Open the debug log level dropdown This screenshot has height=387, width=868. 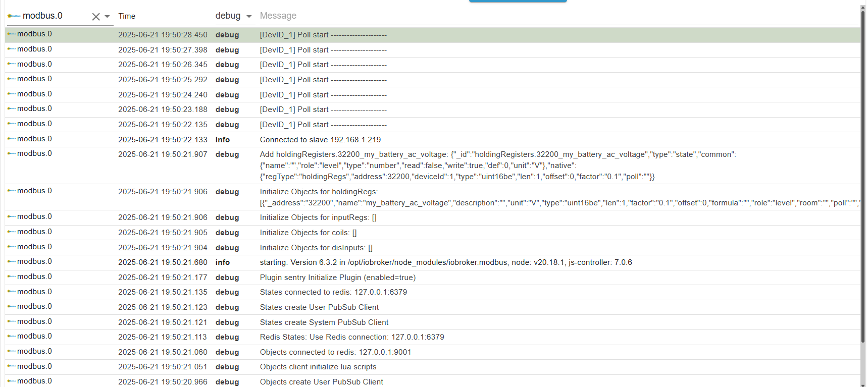[x=233, y=16]
